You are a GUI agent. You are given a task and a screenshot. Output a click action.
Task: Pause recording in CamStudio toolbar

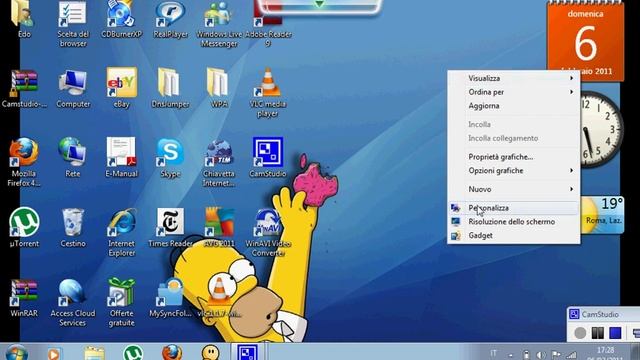[598, 333]
